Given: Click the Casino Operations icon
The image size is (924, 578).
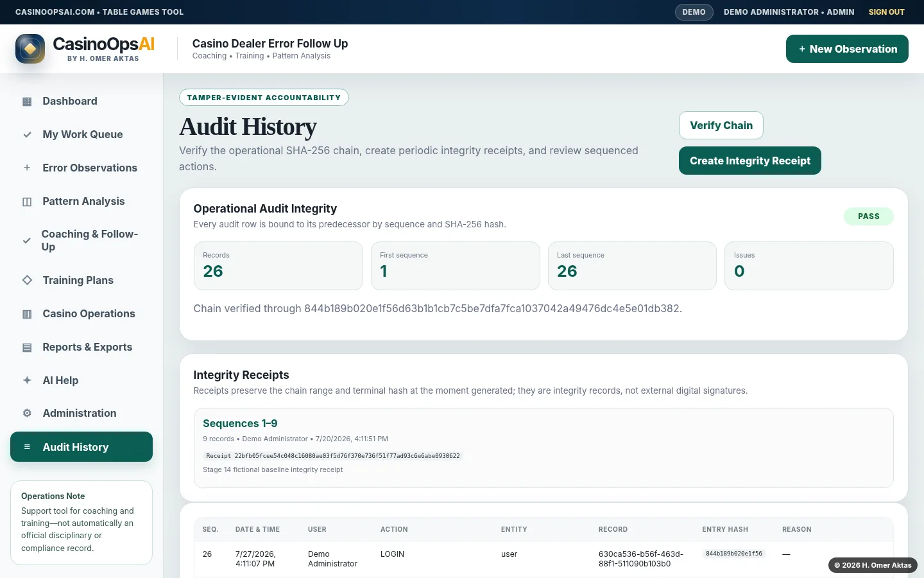Looking at the screenshot, I should pos(27,314).
